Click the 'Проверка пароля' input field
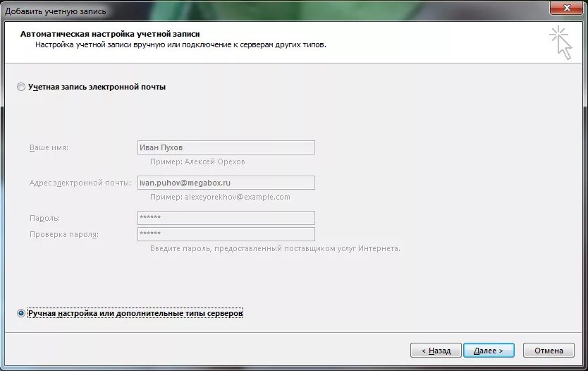The image size is (588, 371). tap(226, 234)
